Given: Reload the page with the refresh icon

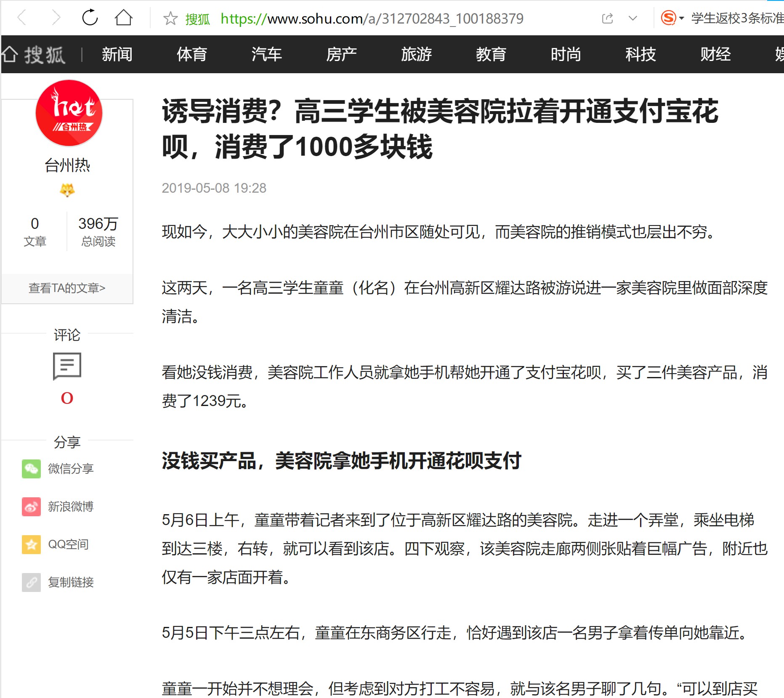Looking at the screenshot, I should pyautogui.click(x=90, y=18).
